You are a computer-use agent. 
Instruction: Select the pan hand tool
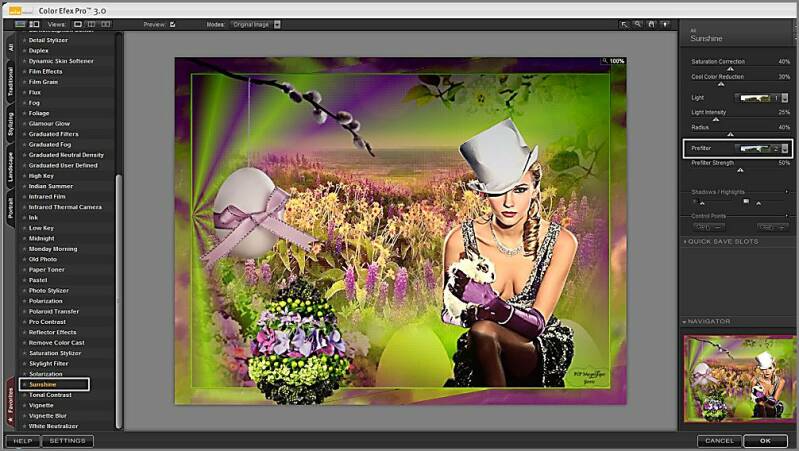(x=652, y=24)
